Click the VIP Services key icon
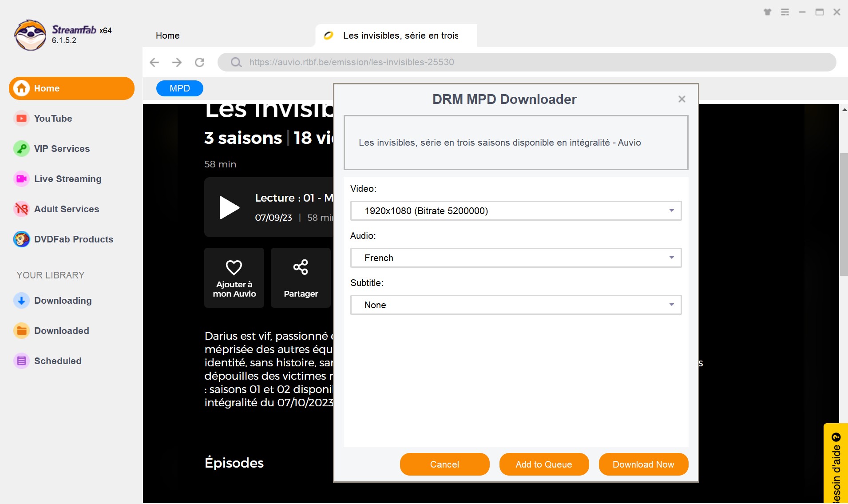 [21, 149]
